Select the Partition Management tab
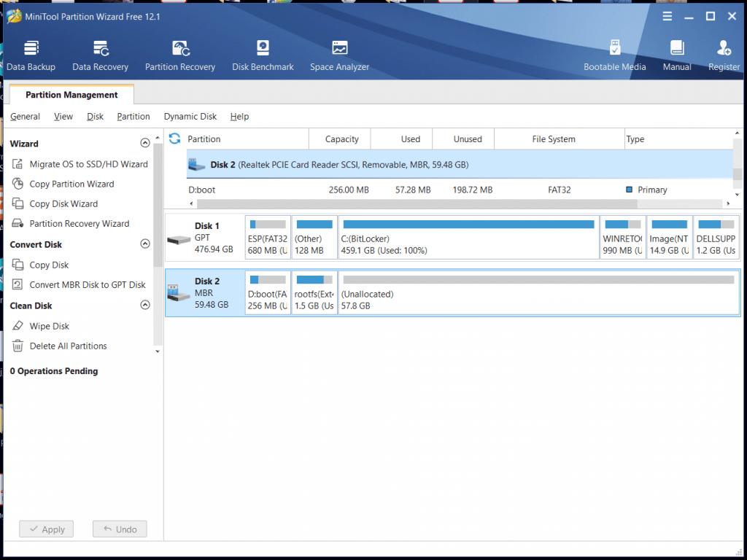This screenshot has height=560, width=747. pos(71,95)
